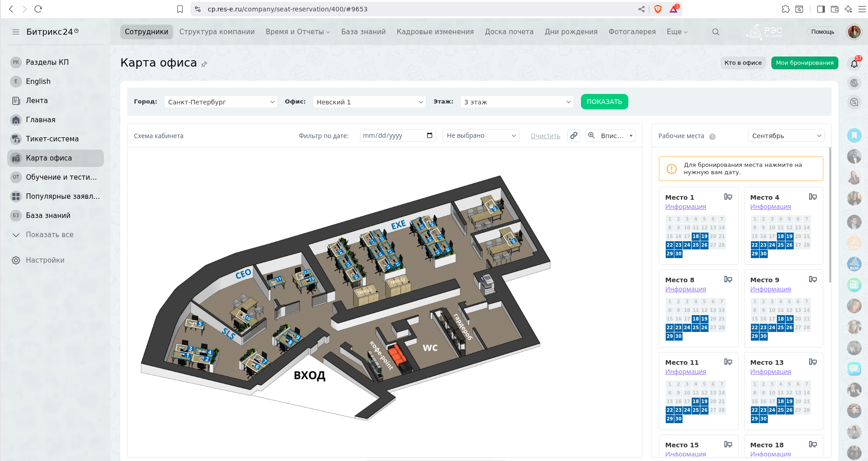868x461 pixels.
Task: Click the Brave shield icon in address bar
Action: tap(657, 9)
